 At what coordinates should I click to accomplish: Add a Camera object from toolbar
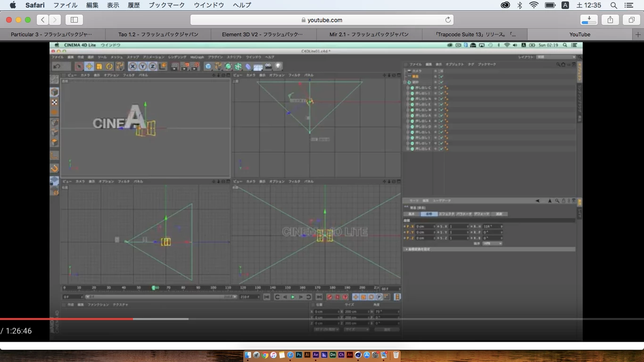[x=268, y=66]
